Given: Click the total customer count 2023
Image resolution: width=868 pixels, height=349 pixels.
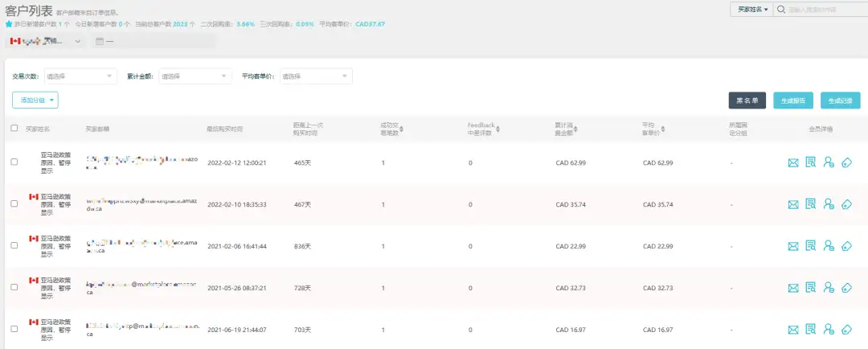Looking at the screenshot, I should (x=181, y=24).
